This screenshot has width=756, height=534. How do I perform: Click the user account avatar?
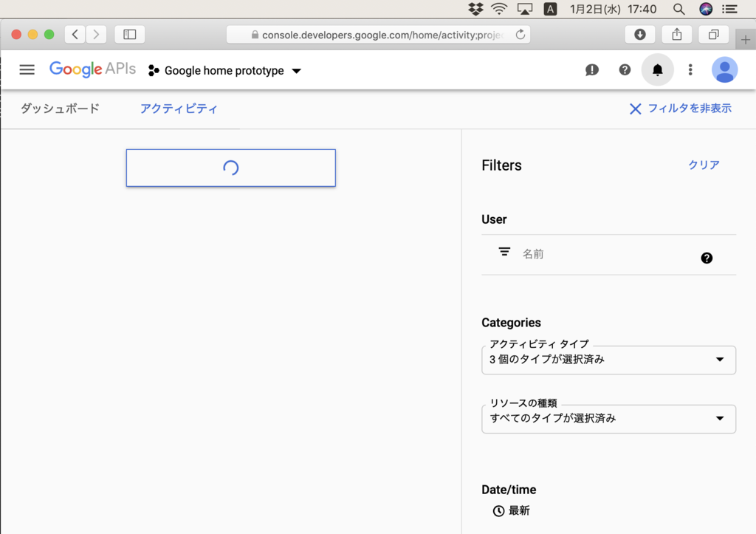[x=724, y=69]
